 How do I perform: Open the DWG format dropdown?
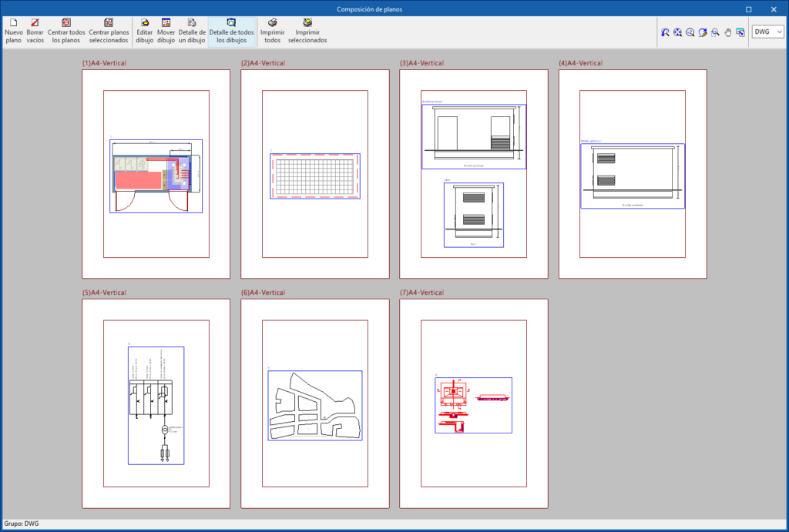[768, 32]
